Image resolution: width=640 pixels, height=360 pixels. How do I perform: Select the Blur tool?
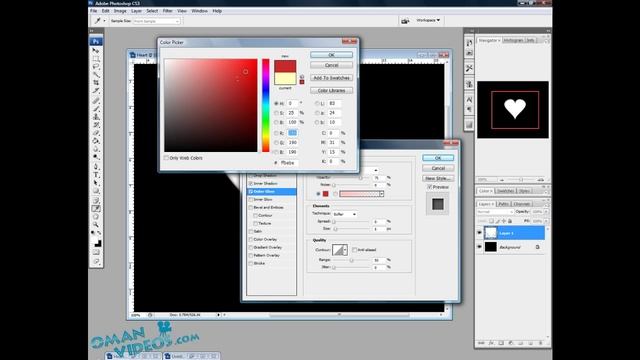coord(96,149)
